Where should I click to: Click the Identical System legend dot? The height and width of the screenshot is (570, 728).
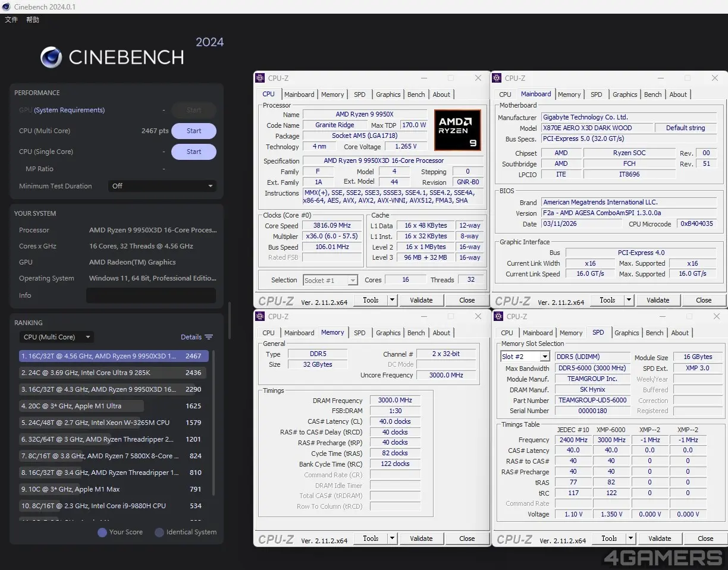tap(159, 532)
